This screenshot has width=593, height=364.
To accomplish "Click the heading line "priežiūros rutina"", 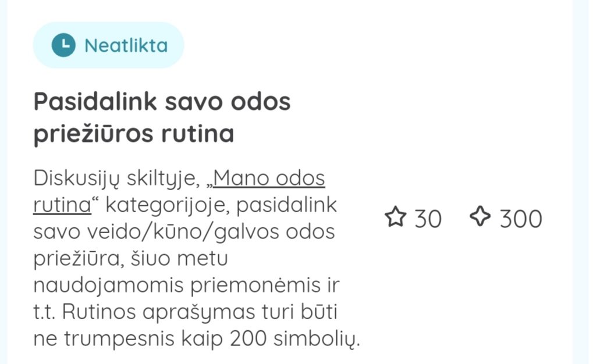I will 134,133.
